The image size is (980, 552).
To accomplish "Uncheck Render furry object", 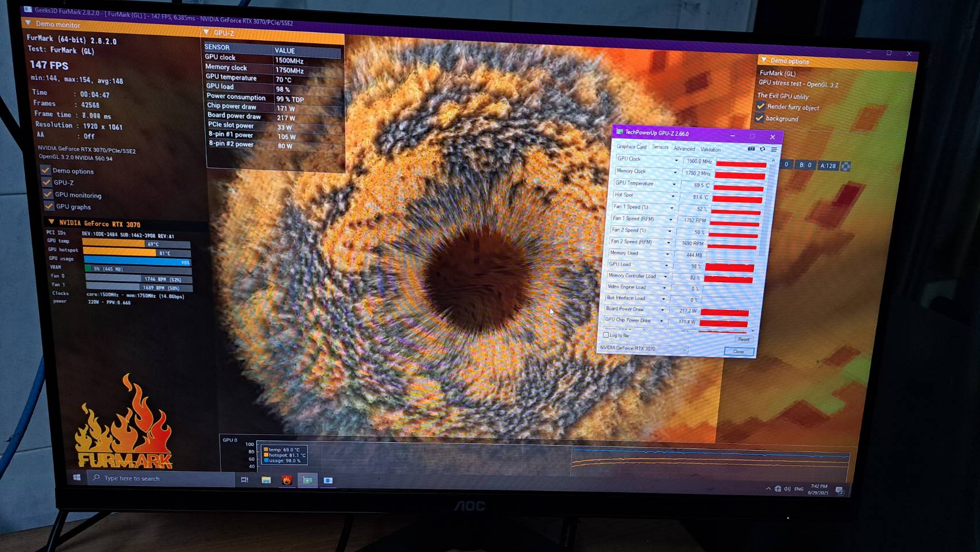I will coord(761,106).
